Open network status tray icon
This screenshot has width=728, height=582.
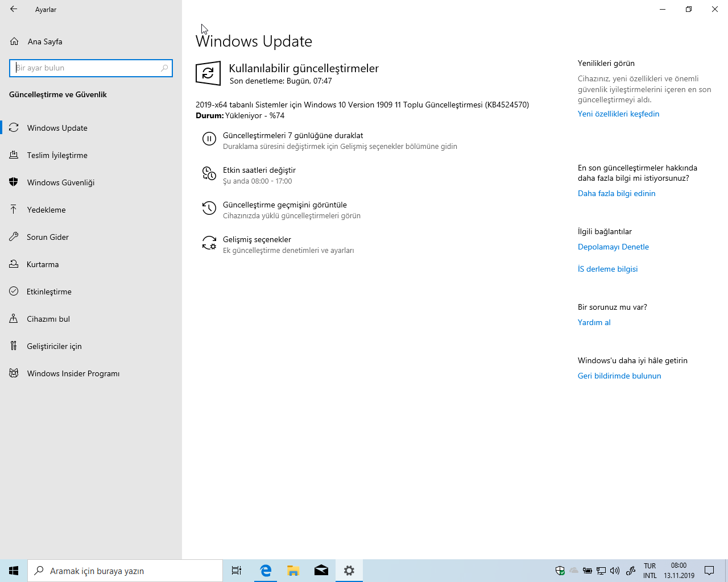click(x=601, y=571)
